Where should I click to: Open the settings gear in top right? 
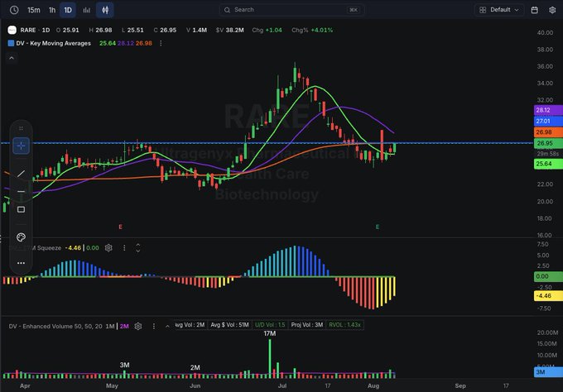tap(552, 10)
